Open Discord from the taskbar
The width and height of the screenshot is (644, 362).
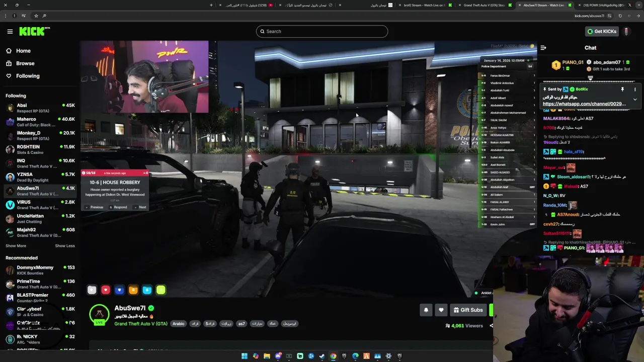click(278, 356)
